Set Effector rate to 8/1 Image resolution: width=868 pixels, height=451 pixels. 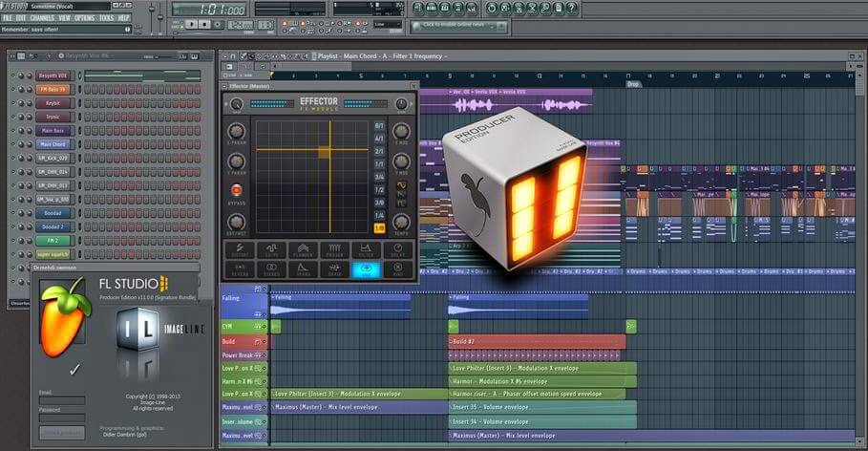point(379,126)
